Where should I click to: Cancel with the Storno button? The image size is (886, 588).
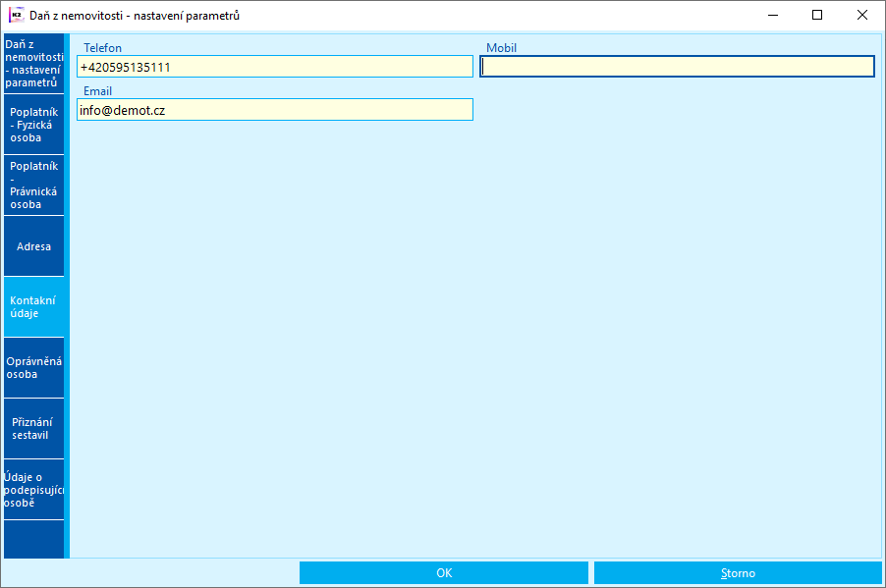point(738,572)
